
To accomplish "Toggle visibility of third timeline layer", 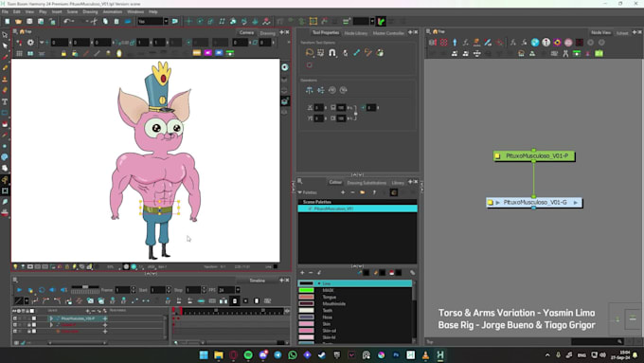I will tap(15, 331).
